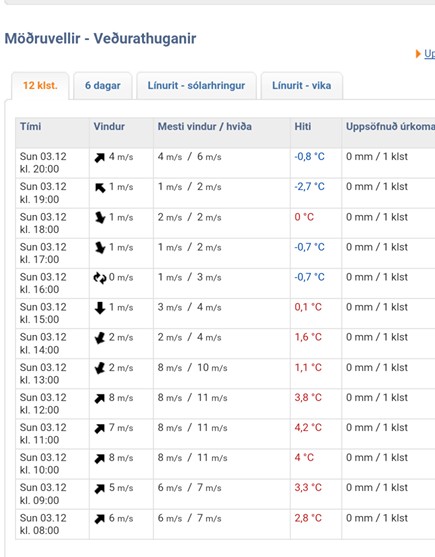Click the 4,2 °C temperature at 11:00
435x557 pixels.
[x=308, y=427]
